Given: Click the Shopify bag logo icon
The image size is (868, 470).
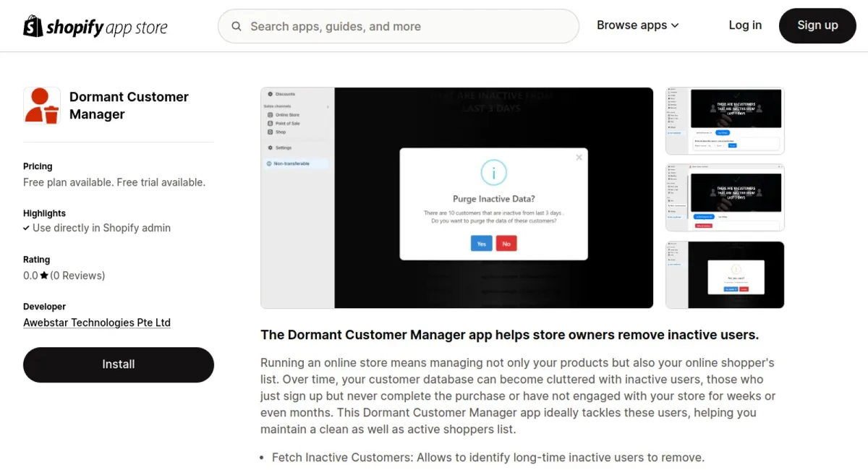Looking at the screenshot, I should tap(33, 26).
